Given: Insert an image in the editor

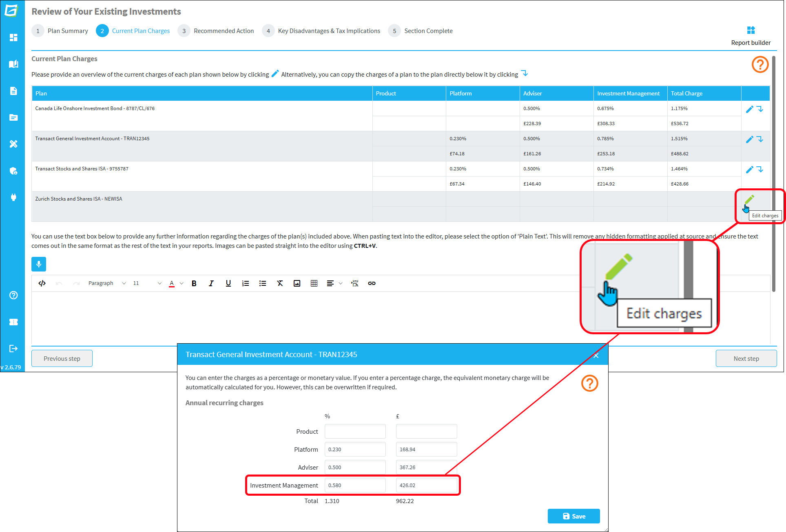Looking at the screenshot, I should pos(297,283).
